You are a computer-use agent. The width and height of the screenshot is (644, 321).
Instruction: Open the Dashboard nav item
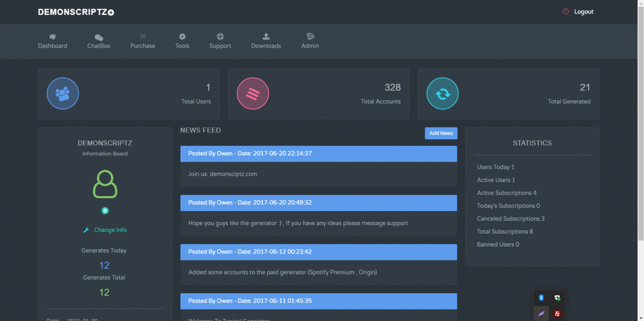53,41
